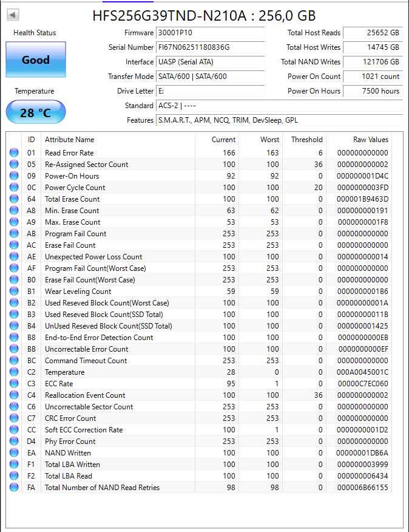The height and width of the screenshot is (532, 409).
Task: Click the status orb for End-to-End Error Detection Count
Action: click(x=14, y=337)
